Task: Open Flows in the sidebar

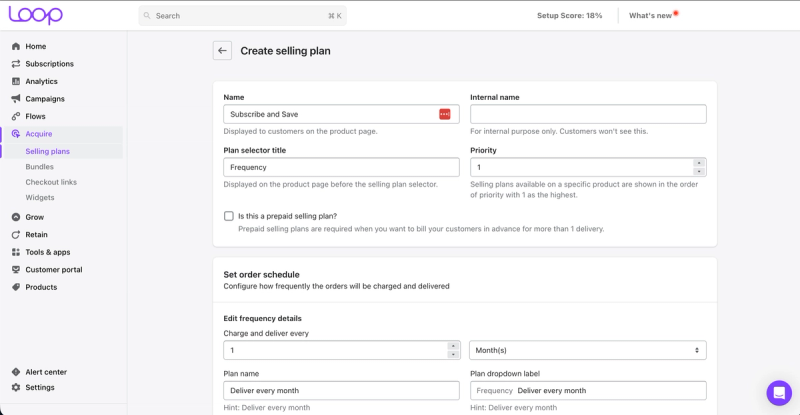Action: (x=35, y=116)
